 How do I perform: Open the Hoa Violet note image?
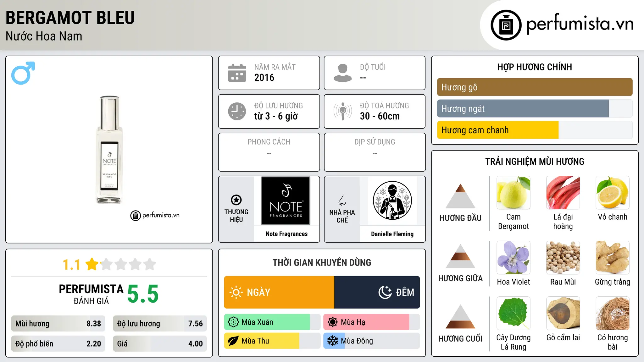pyautogui.click(x=514, y=258)
